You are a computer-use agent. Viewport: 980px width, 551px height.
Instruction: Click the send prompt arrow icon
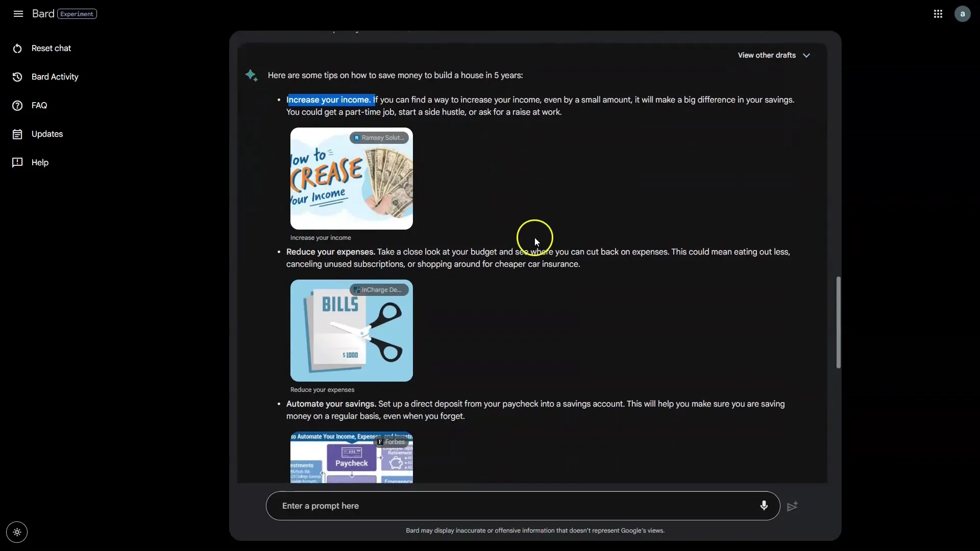click(x=793, y=506)
